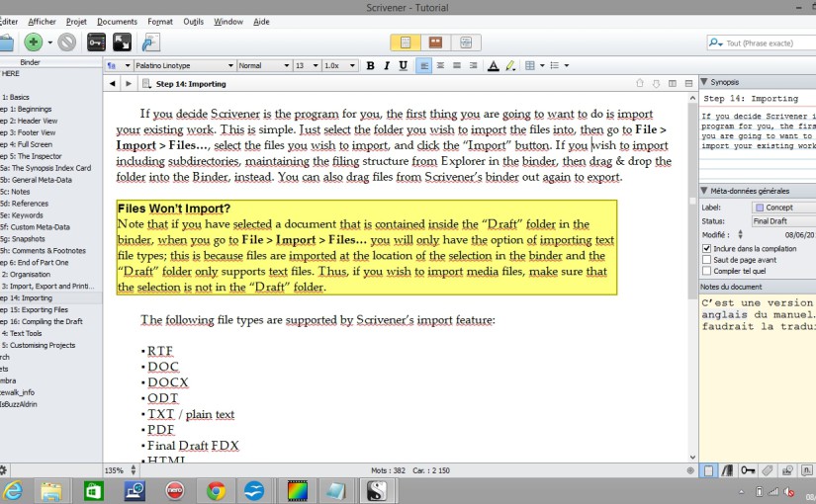Enter full screen composition mode icon
The image size is (816, 504).
click(x=123, y=42)
